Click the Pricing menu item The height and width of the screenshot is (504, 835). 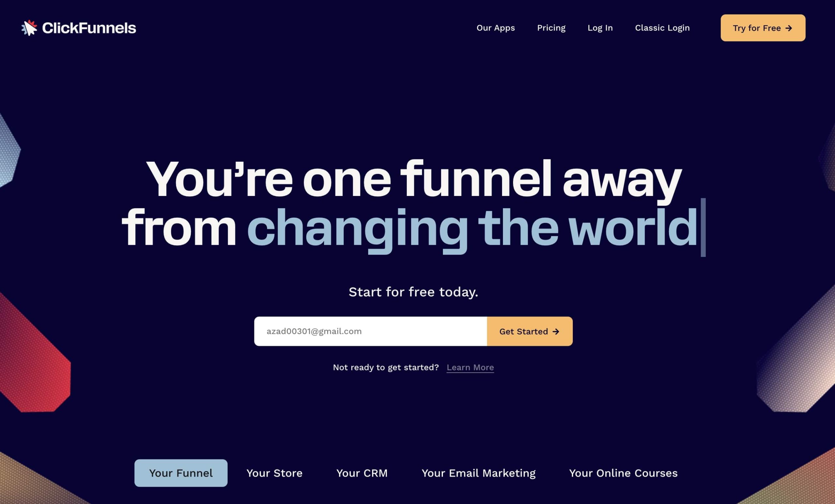pos(551,27)
